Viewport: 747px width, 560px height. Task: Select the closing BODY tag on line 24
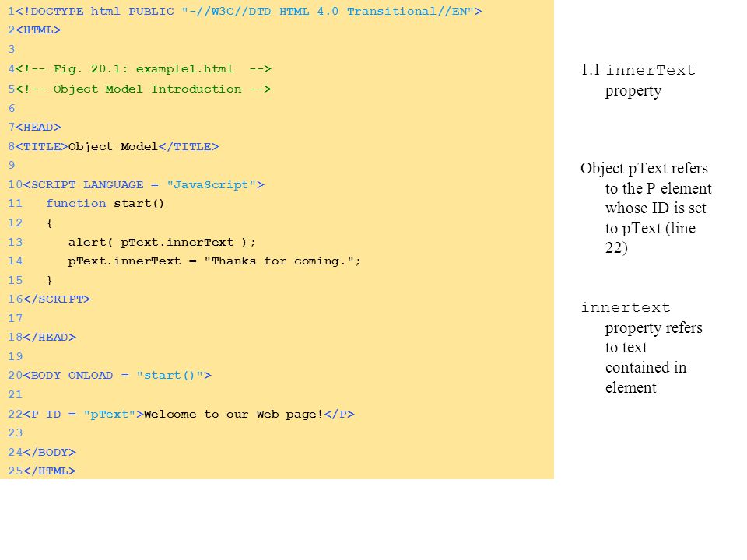click(x=49, y=452)
